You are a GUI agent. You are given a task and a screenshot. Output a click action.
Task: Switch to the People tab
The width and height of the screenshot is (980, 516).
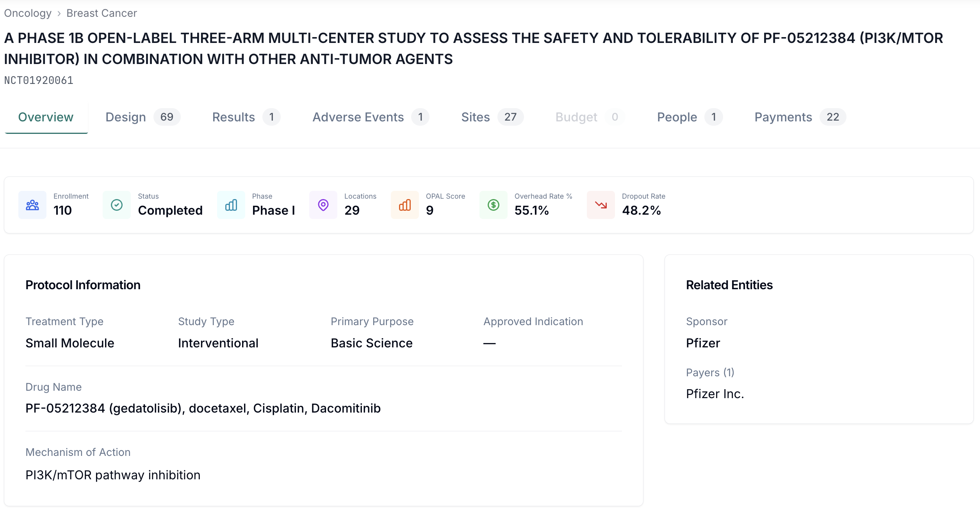[x=677, y=117]
